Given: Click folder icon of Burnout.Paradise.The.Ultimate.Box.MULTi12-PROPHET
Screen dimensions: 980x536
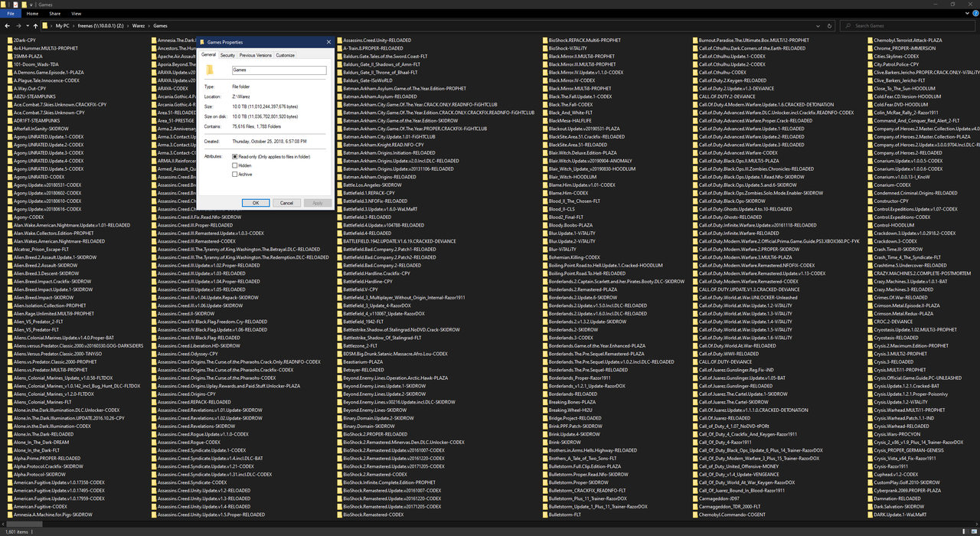Looking at the screenshot, I should pos(695,40).
